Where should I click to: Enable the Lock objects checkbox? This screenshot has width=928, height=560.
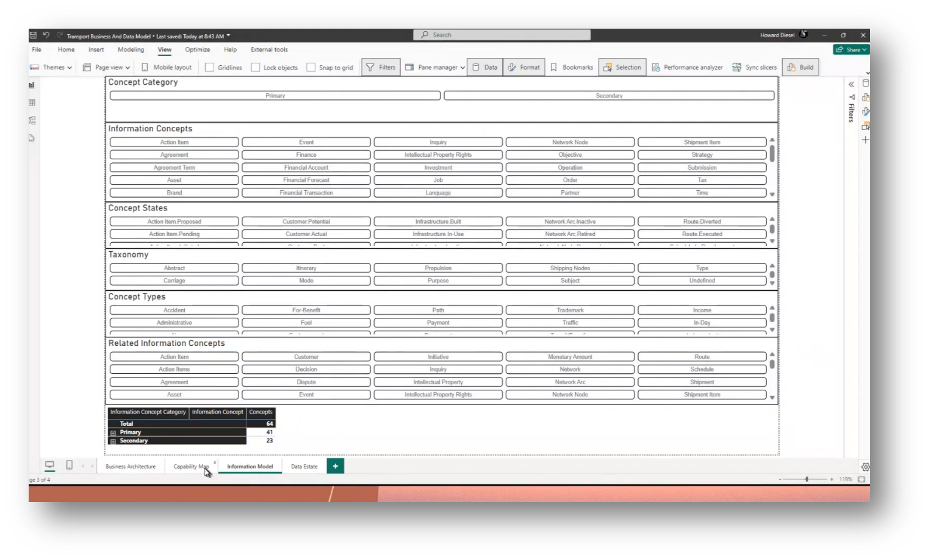point(256,68)
